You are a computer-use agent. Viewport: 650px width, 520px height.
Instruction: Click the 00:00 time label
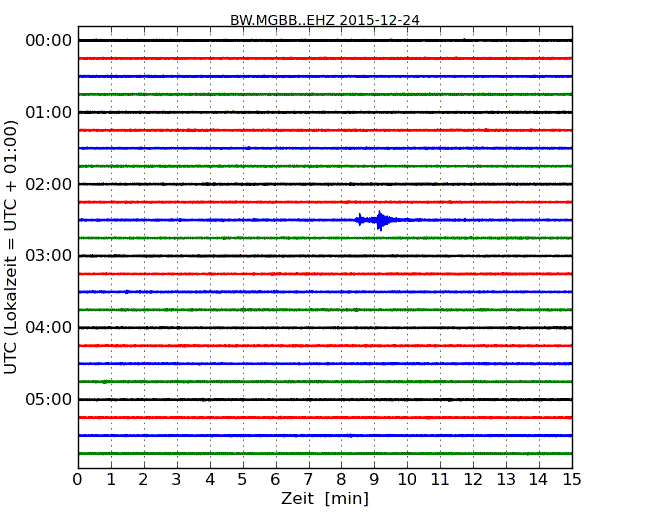49,41
